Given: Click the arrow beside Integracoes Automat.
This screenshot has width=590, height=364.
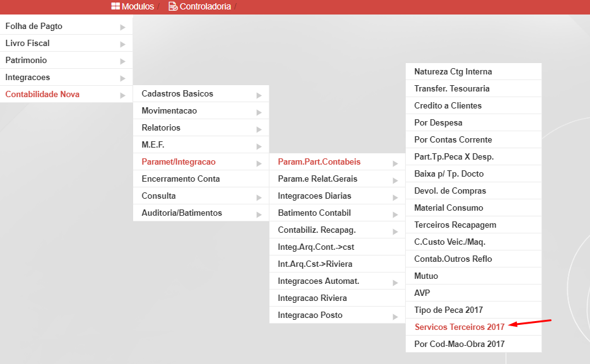Looking at the screenshot, I should (x=395, y=283).
